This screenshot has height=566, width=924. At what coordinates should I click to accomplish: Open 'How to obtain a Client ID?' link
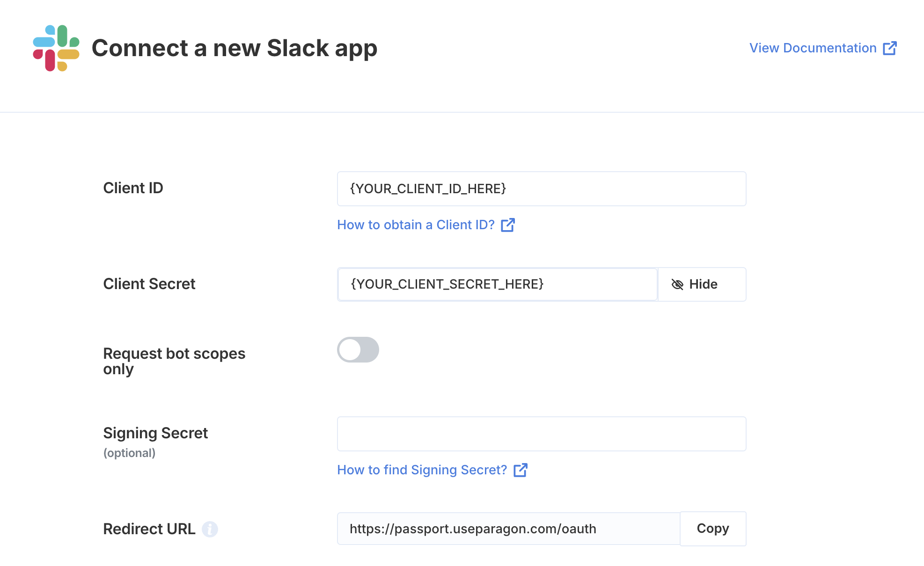(426, 225)
